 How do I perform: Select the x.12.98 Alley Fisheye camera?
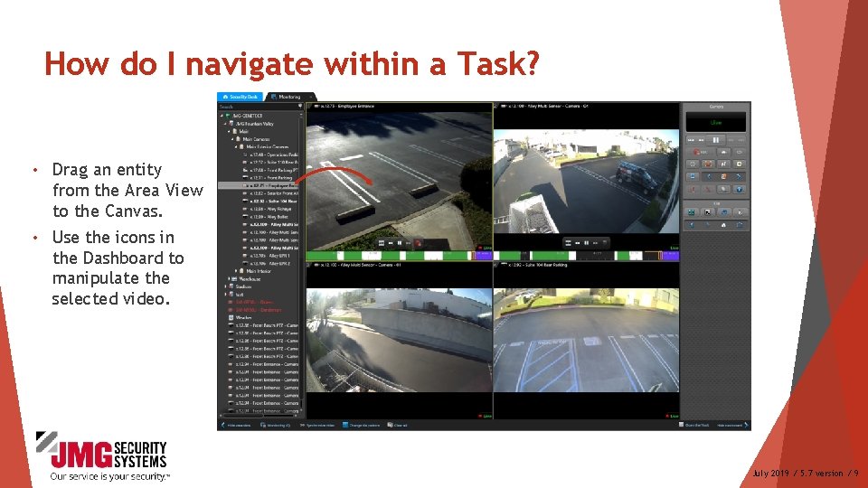pyautogui.click(x=268, y=209)
